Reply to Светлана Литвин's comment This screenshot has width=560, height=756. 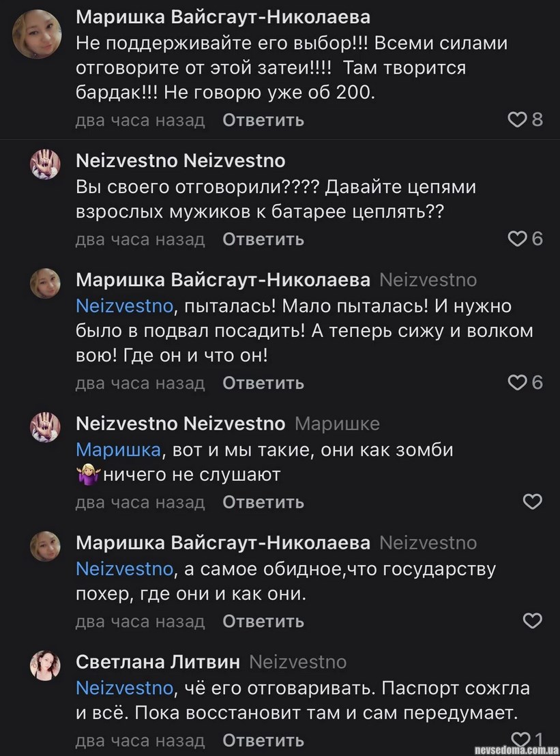point(263,740)
